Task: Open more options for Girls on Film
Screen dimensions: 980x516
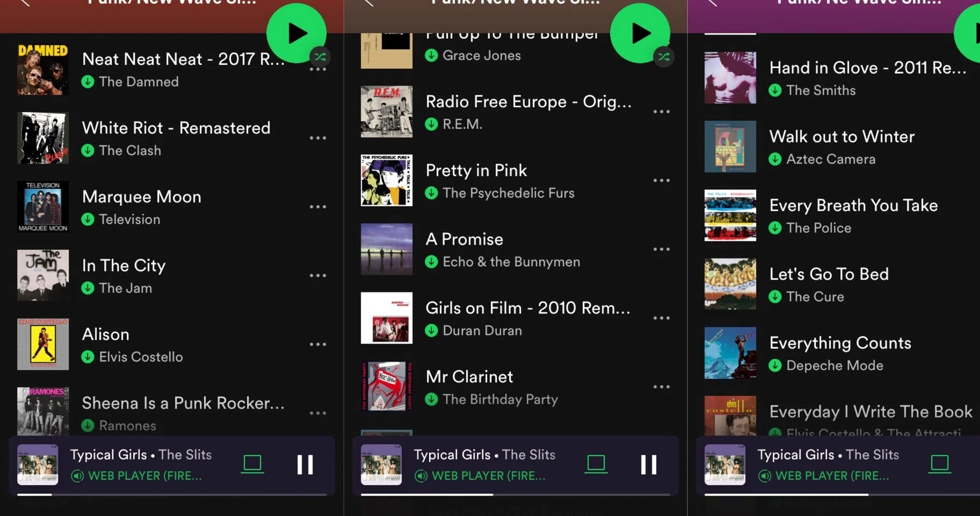Action: 662,318
